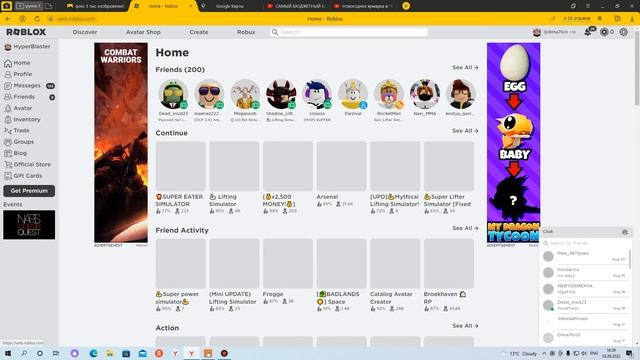Click the Get Premium button
This screenshot has width=640, height=360.
[x=29, y=191]
